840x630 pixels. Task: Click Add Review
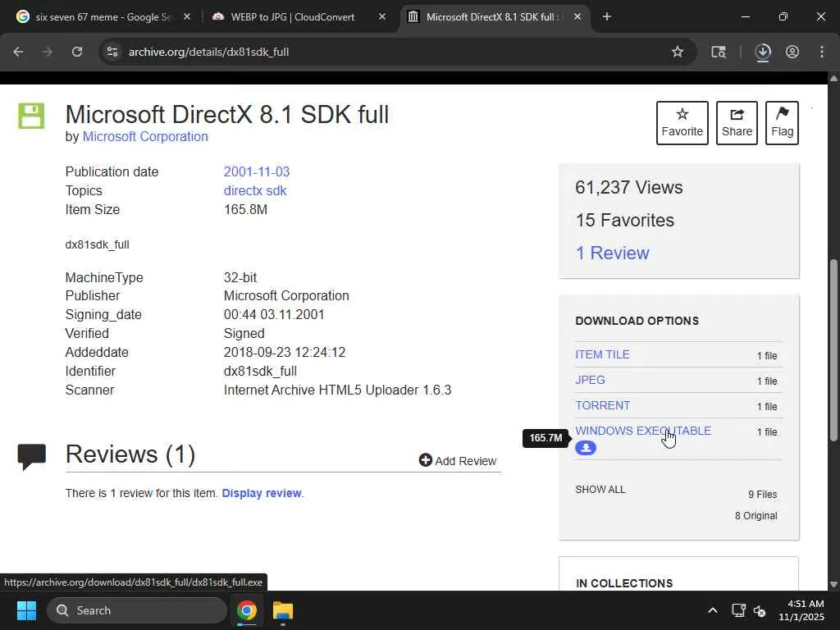pos(458,461)
